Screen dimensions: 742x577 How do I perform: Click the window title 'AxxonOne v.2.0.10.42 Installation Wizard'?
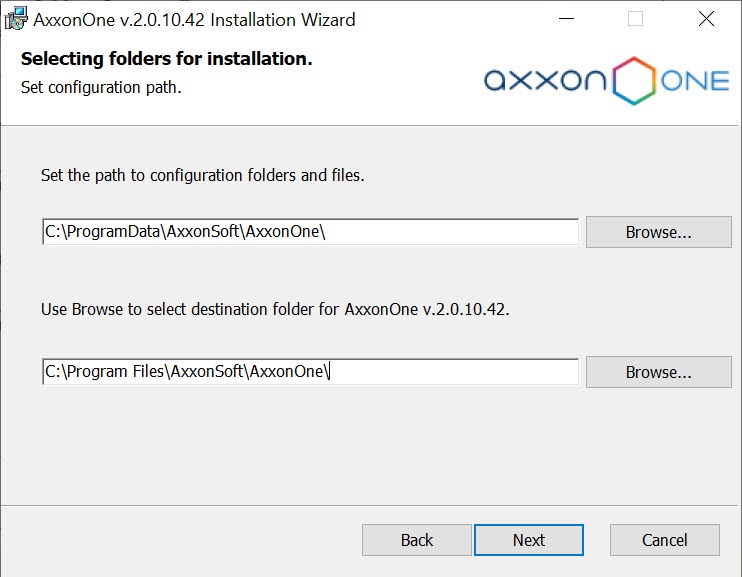coord(194,19)
